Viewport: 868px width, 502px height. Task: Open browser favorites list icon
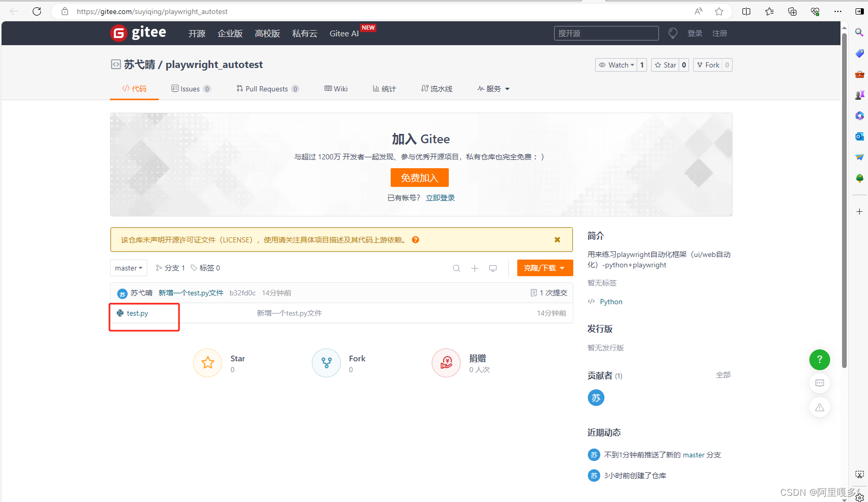[769, 11]
